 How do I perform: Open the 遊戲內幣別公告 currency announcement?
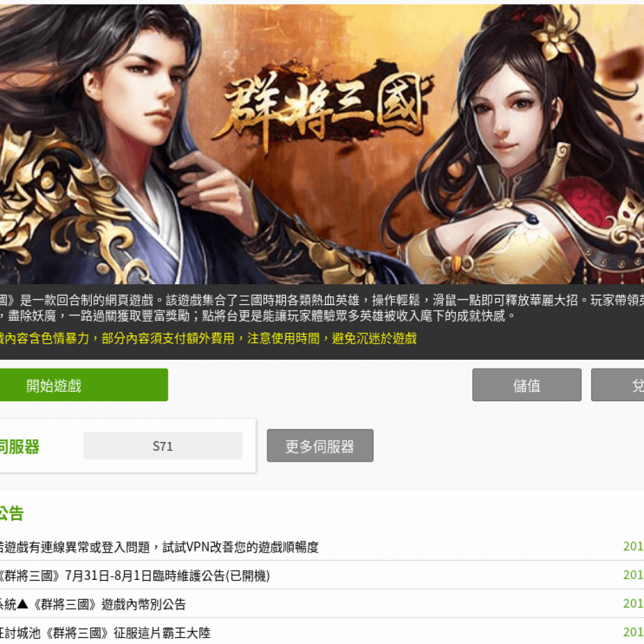[x=93, y=604]
